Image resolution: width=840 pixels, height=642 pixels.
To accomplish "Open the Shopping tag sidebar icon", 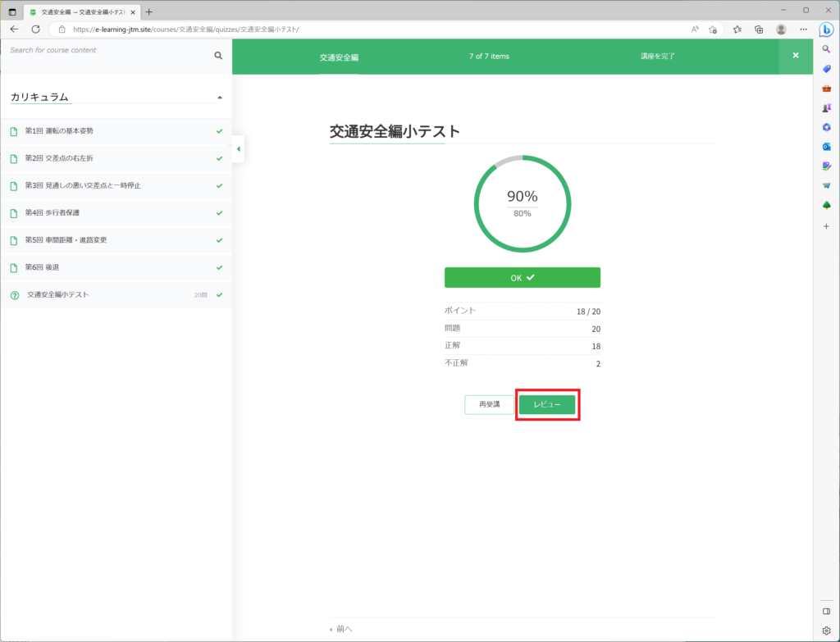I will (x=826, y=69).
